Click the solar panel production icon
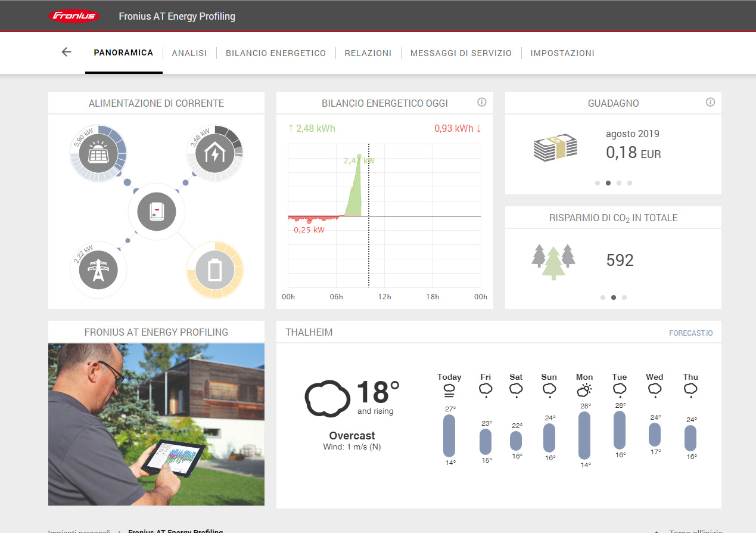The image size is (756, 533). 98,154
